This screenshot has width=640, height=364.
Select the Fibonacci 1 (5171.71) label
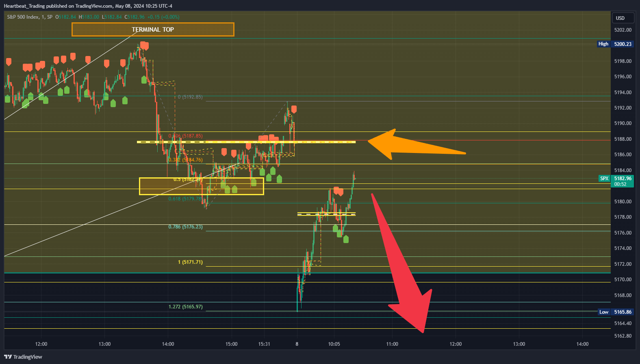(190, 262)
